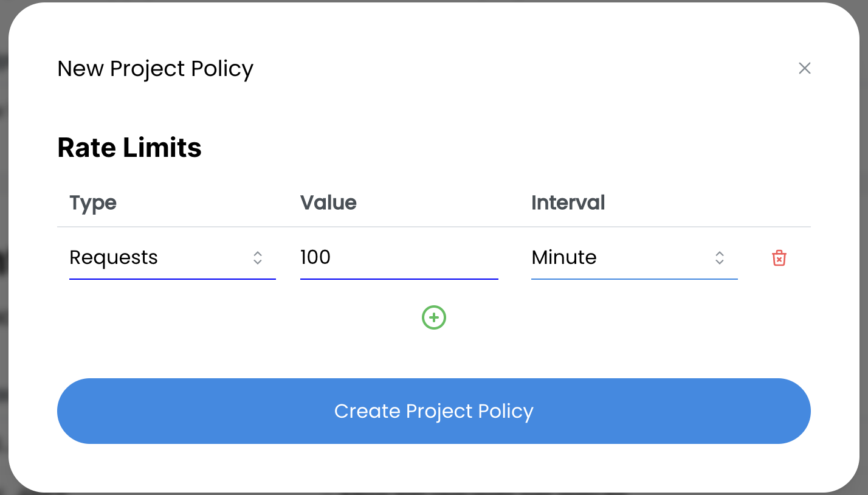Focus the Value field containing 100
Image resolution: width=868 pixels, height=495 pixels.
[x=399, y=258]
